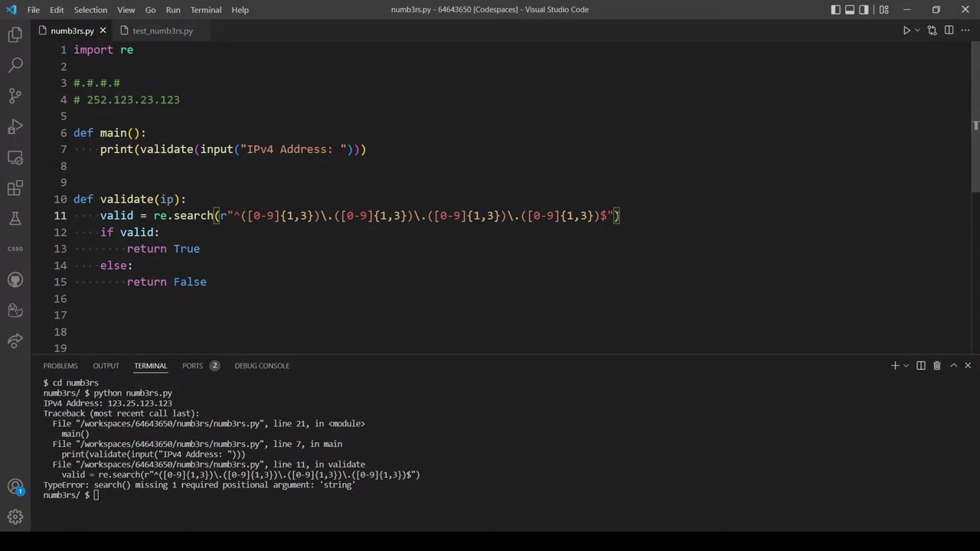Open the CS50 sidebar view
The width and height of the screenshot is (980, 551).
click(15, 249)
